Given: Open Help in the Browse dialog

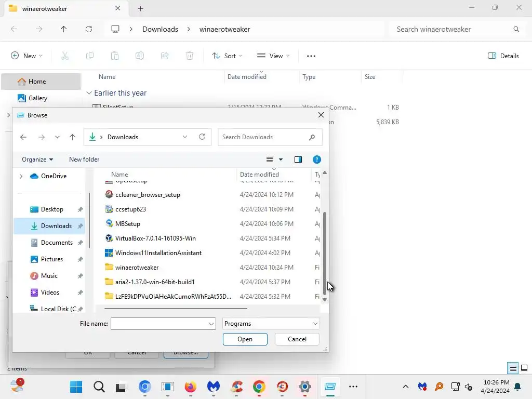Looking at the screenshot, I should click(316, 159).
